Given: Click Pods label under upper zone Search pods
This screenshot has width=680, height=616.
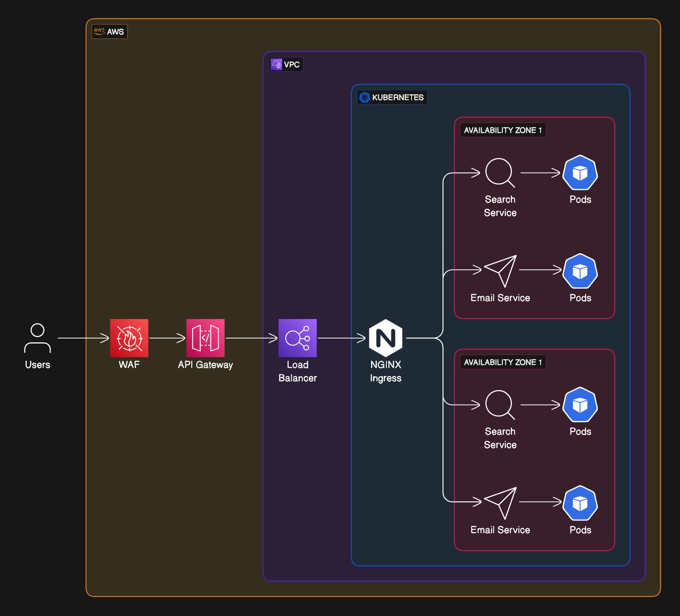Looking at the screenshot, I should tap(580, 199).
